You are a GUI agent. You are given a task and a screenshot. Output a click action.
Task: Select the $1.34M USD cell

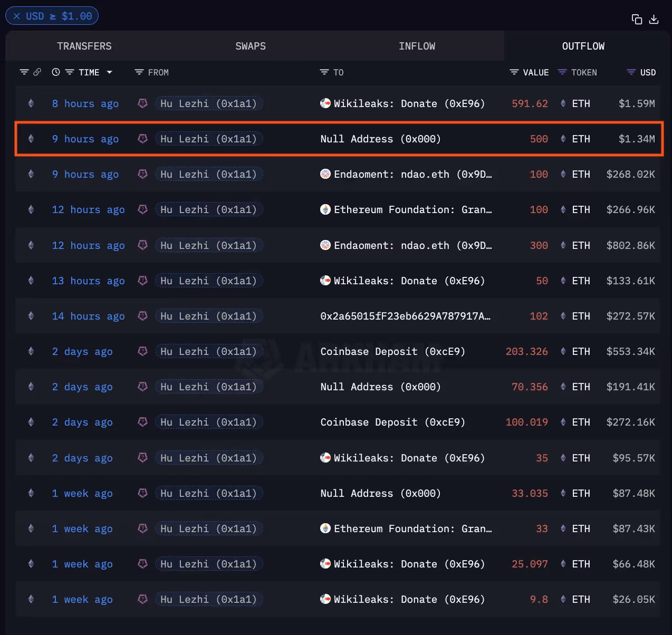637,139
